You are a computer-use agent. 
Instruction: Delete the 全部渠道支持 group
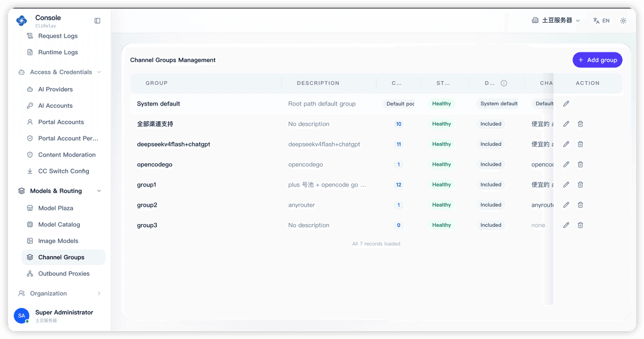click(580, 124)
